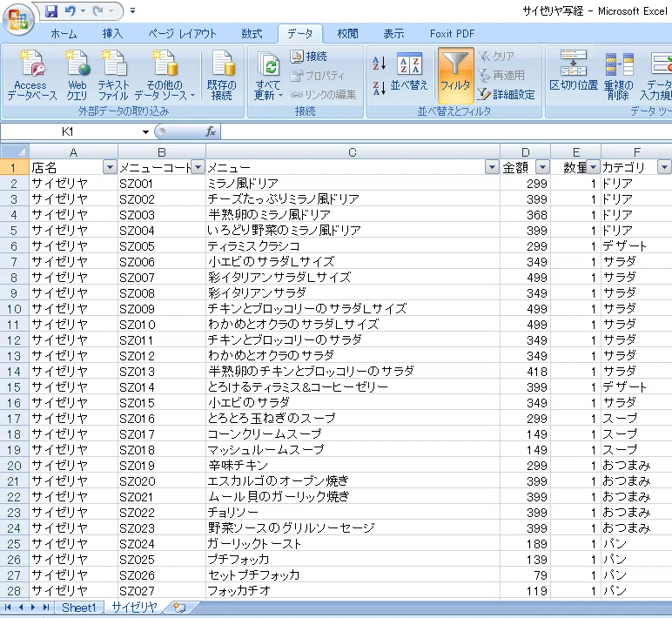Screen dimensions: 672x618
Task: Switch to ページ レイアウト tab
Action: pyautogui.click(x=182, y=33)
